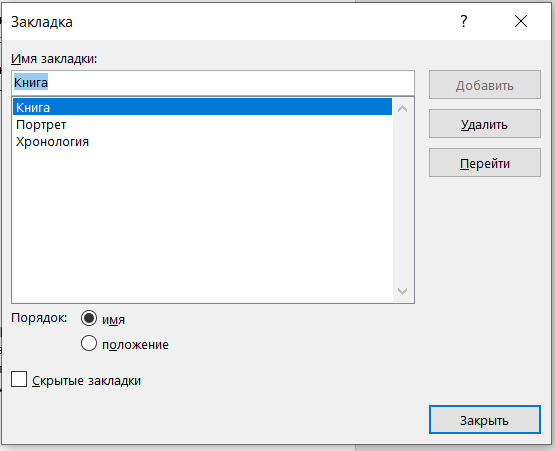Click the bookmark list scrollbar track
Viewport: 555px width, 451px height.
click(402, 200)
